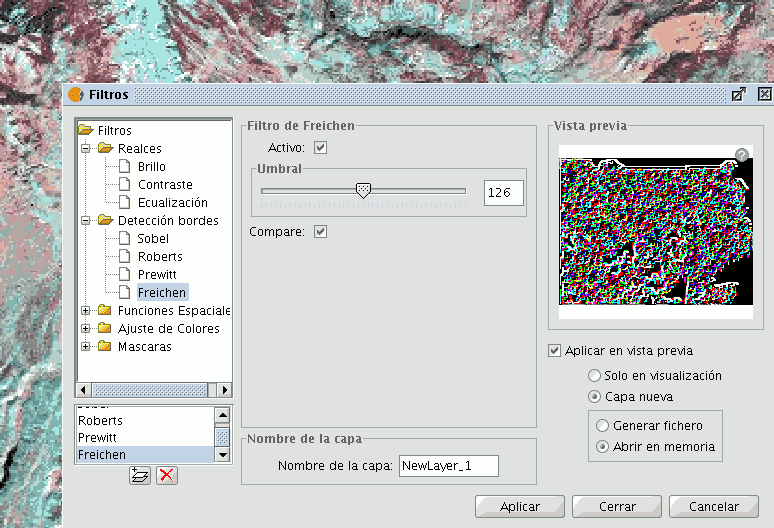Click the Funciones Espaciales folder icon
Image resolution: width=774 pixels, height=528 pixels.
[x=105, y=310]
